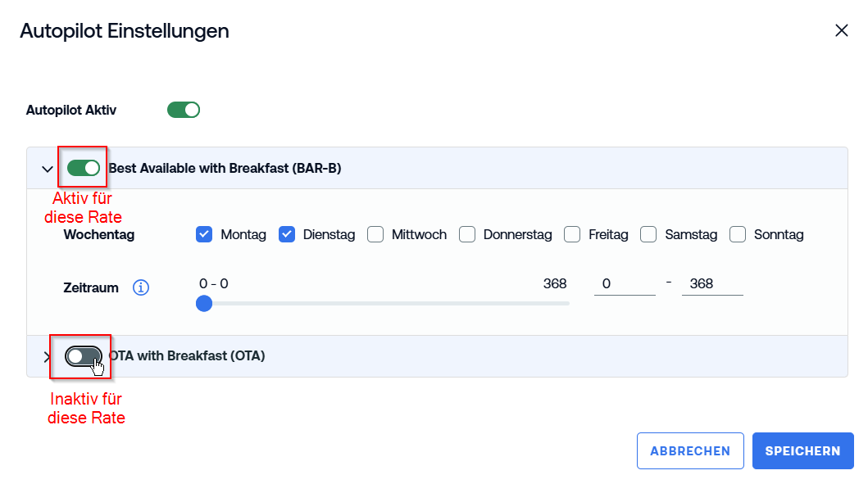Check the Donnerstag checkbox
Viewport: 868px width, 484px height.
[x=467, y=234]
